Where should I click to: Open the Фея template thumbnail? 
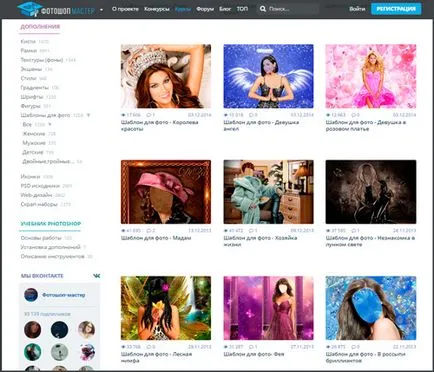(x=268, y=308)
